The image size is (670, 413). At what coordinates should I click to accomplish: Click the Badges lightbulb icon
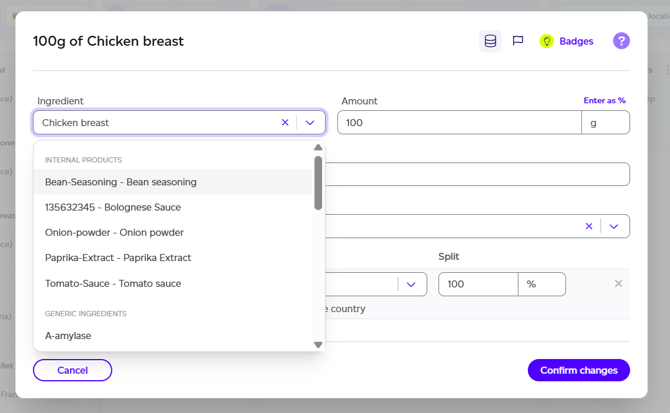tap(546, 41)
